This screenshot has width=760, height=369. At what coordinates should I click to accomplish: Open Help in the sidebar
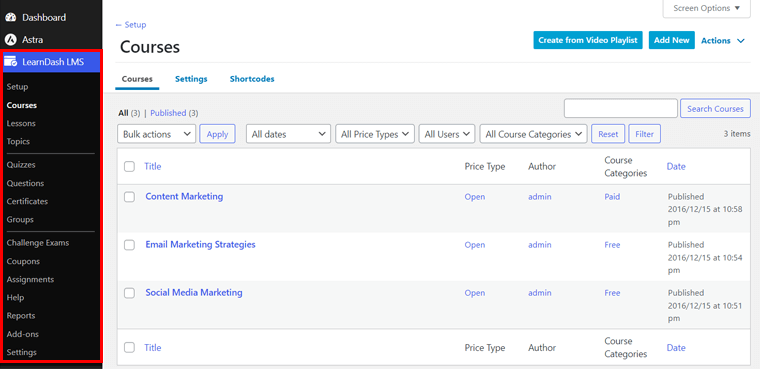(16, 298)
